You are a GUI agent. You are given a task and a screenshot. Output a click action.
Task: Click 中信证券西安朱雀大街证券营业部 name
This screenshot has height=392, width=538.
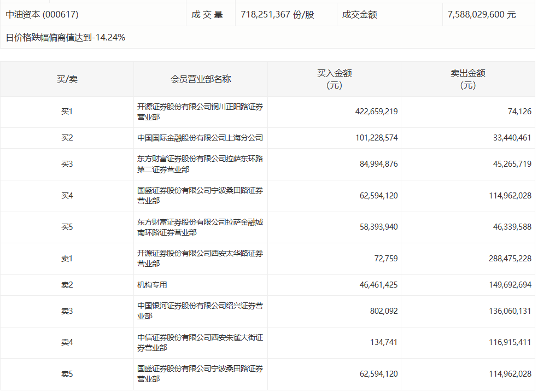pos(200,343)
